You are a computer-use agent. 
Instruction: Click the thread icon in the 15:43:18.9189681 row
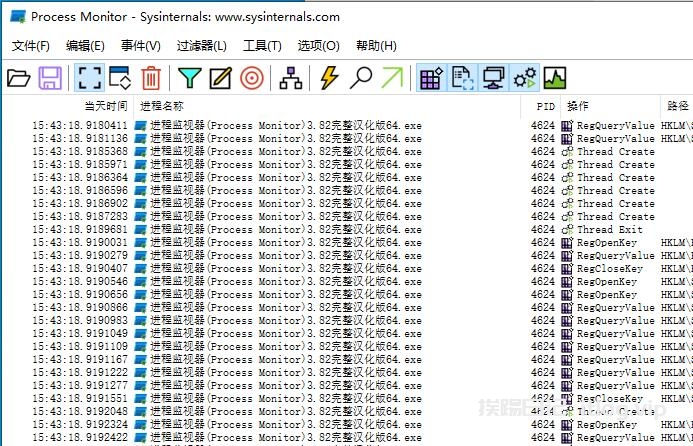tap(567, 230)
